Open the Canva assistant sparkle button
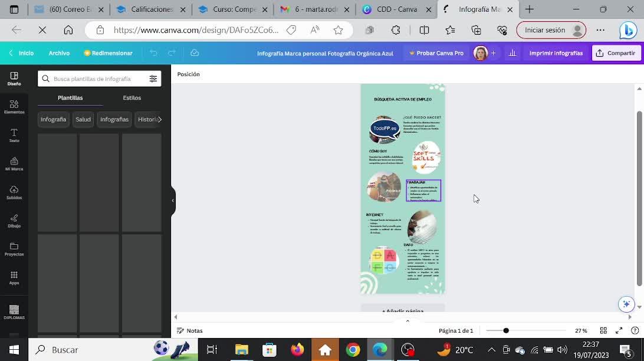 (x=626, y=304)
